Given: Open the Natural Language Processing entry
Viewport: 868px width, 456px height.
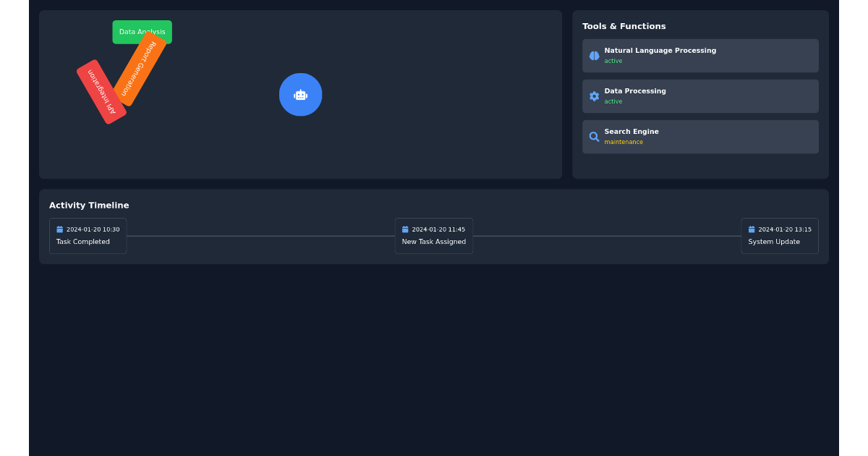Looking at the screenshot, I should tap(699, 56).
